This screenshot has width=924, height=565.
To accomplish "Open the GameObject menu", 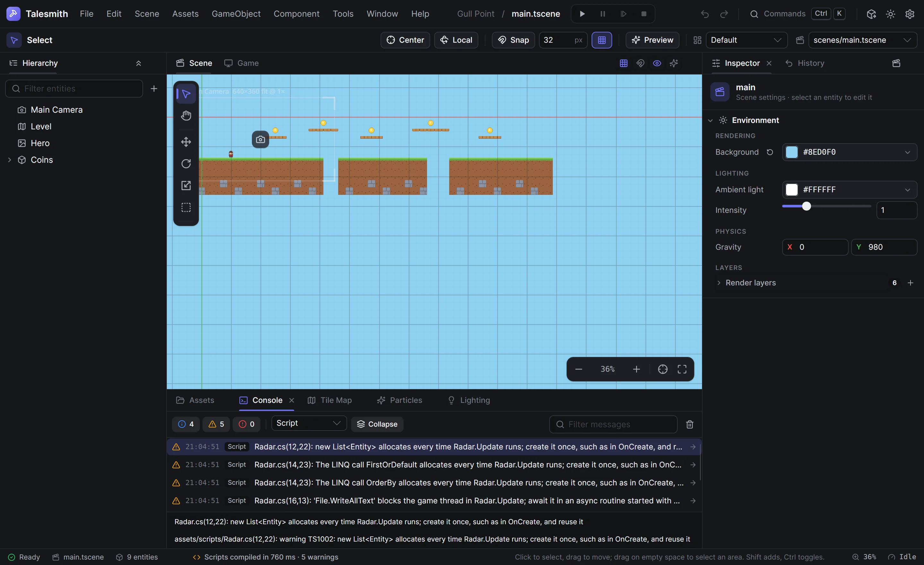I will click(x=236, y=14).
